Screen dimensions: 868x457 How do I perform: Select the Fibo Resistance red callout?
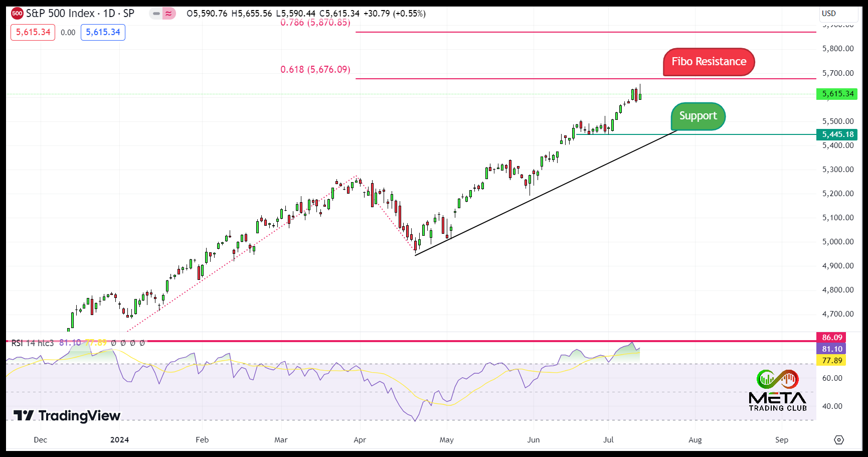[709, 62]
